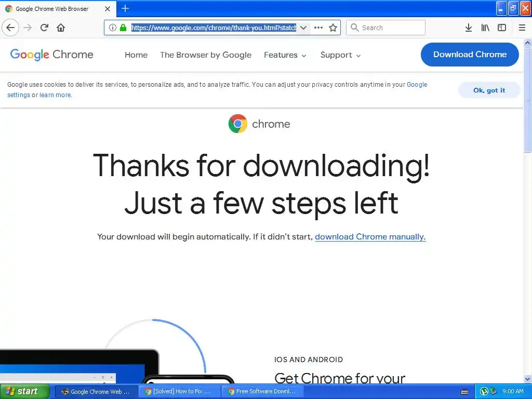The image size is (532, 399).
Task: Show site information icon in address bar
Action: coord(113,28)
